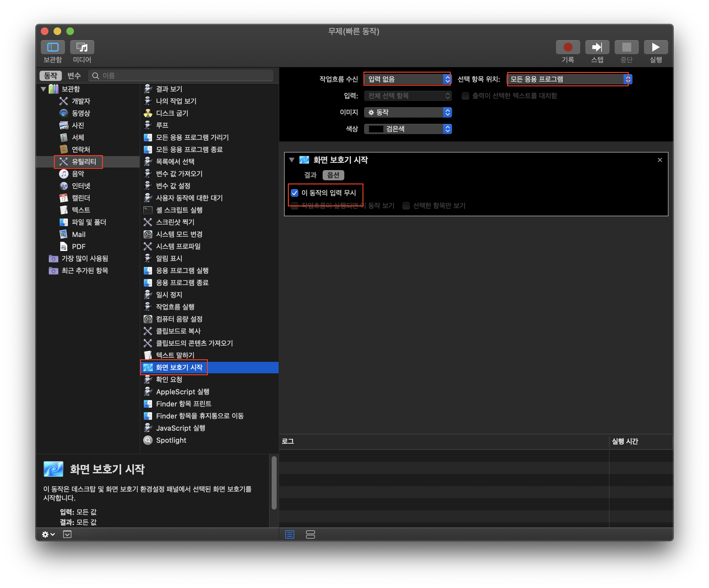Switch to the variables list view icon
The height and width of the screenshot is (588, 709).
[310, 534]
